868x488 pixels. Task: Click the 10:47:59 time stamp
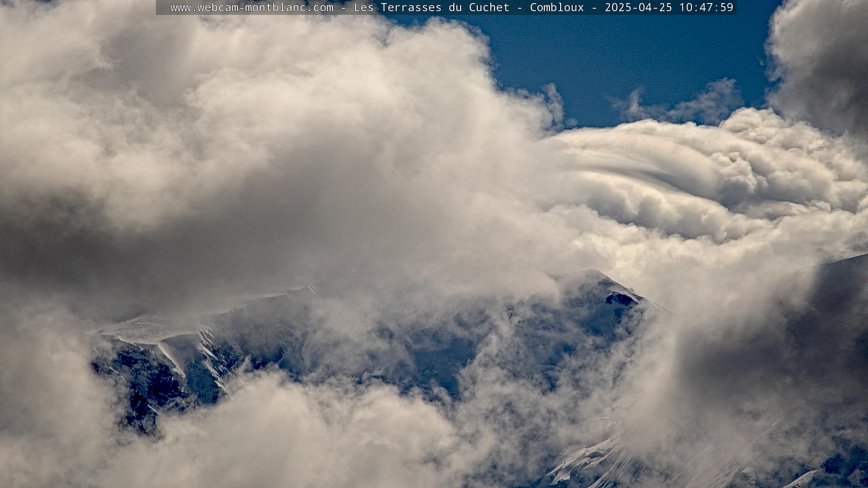coord(706,7)
